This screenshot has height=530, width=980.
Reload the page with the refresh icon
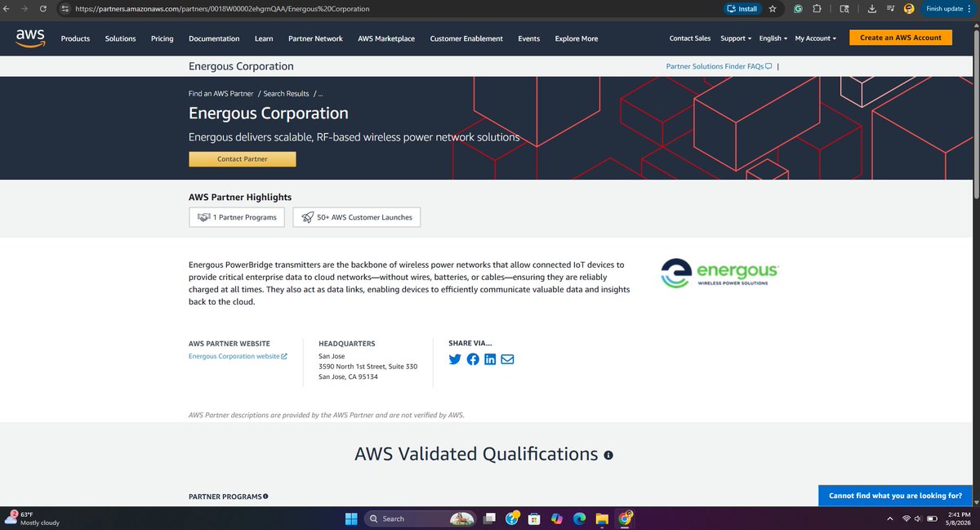coord(43,8)
